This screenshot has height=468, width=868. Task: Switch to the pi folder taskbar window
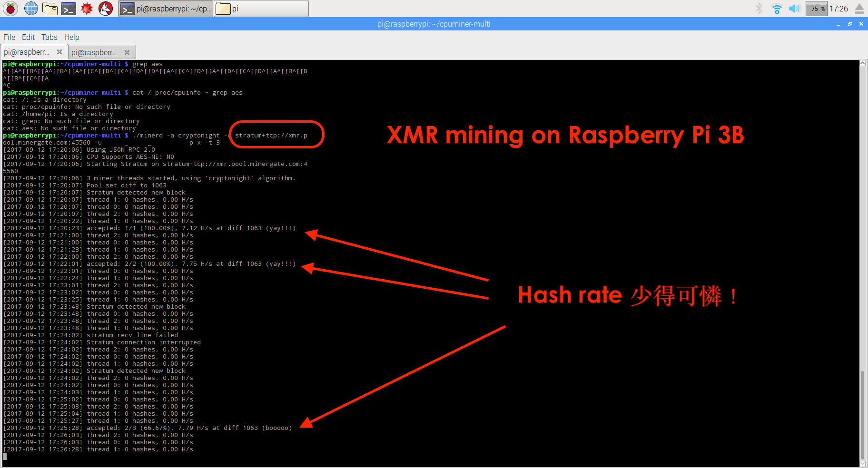261,9
